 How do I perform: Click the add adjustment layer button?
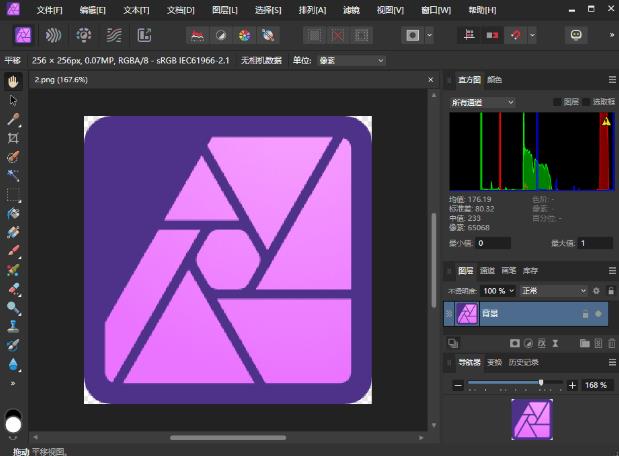[x=528, y=343]
